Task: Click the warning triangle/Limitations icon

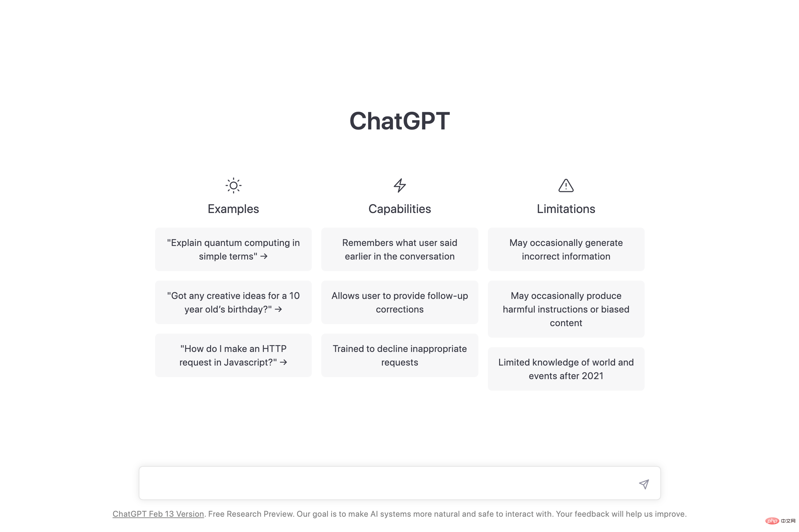Action: 565,185
